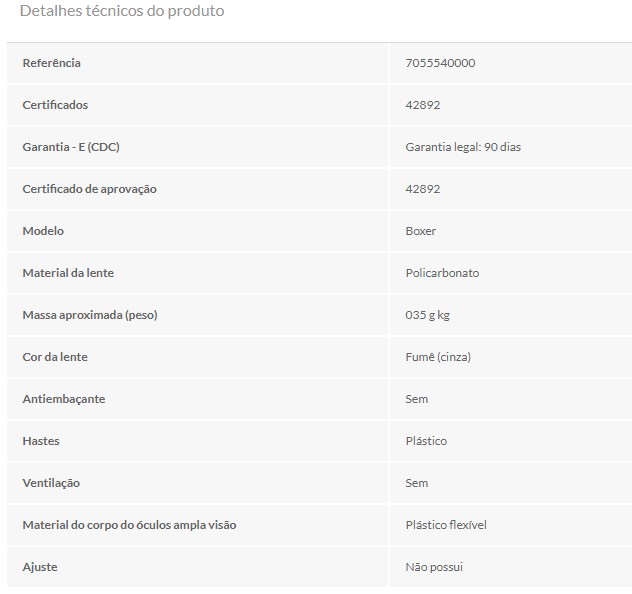Select the Modelo row label
This screenshot has width=632, height=594.
(x=43, y=231)
